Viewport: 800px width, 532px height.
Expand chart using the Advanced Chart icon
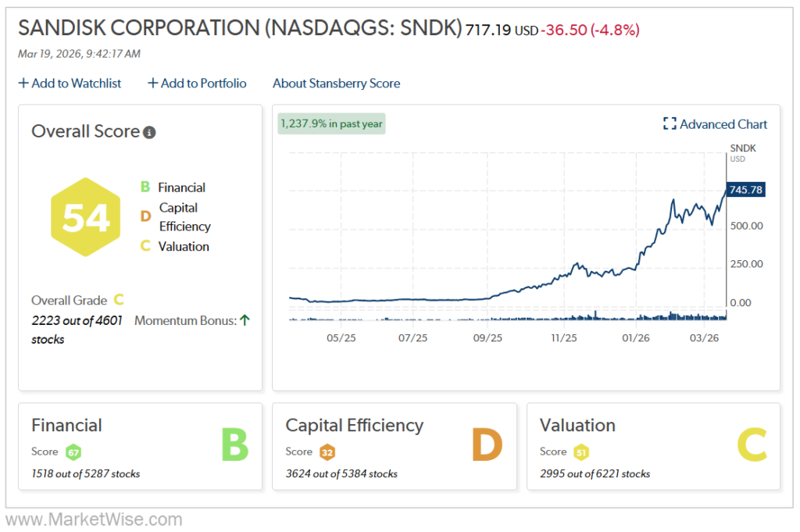coord(669,123)
